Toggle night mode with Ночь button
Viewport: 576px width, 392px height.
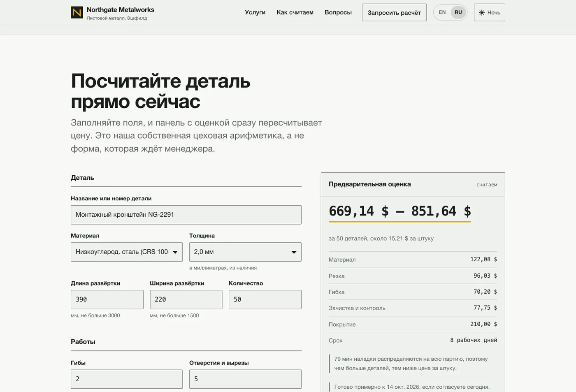(489, 12)
